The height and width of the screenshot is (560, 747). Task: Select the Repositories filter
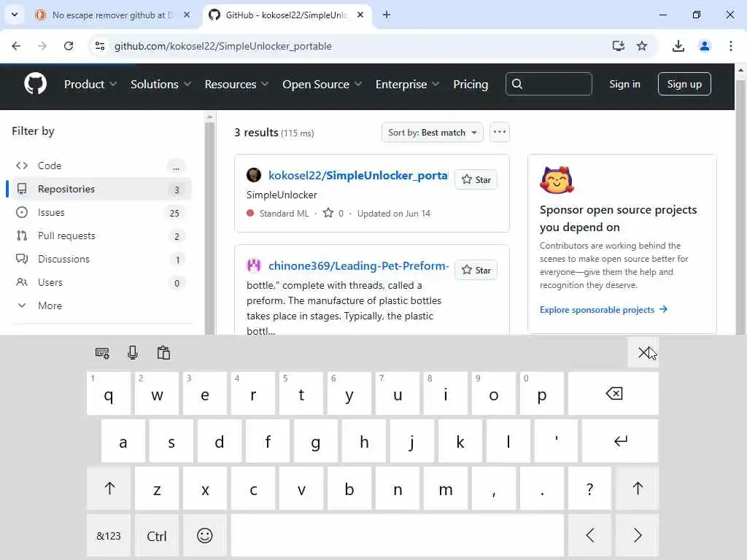pyautogui.click(x=100, y=189)
